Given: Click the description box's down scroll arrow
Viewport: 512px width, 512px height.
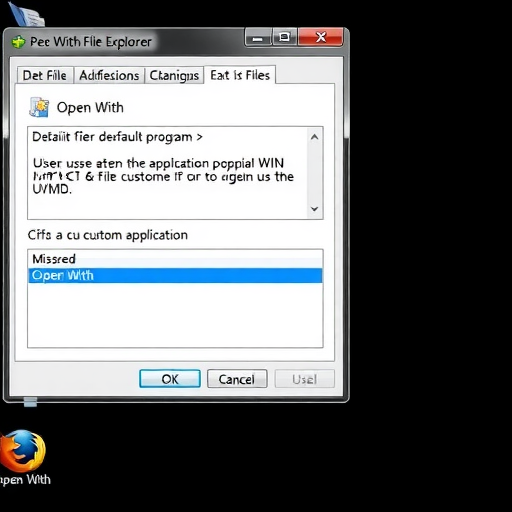Looking at the screenshot, I should 314,209.
